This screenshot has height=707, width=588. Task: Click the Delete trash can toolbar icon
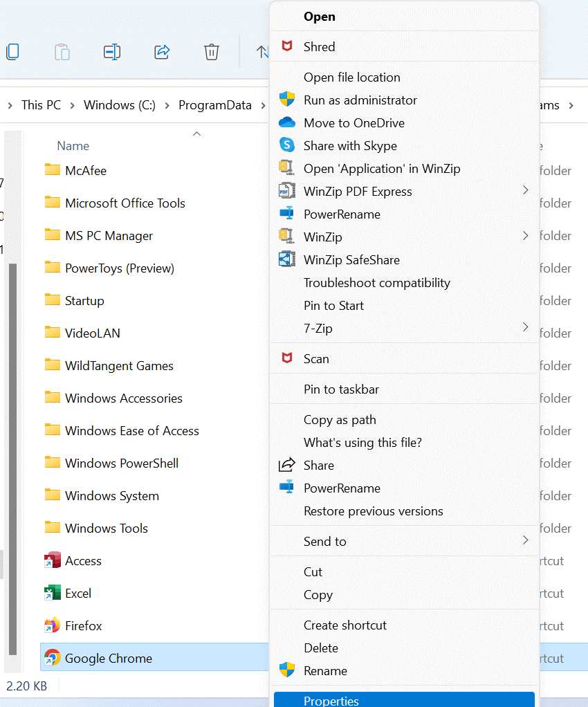pos(211,52)
